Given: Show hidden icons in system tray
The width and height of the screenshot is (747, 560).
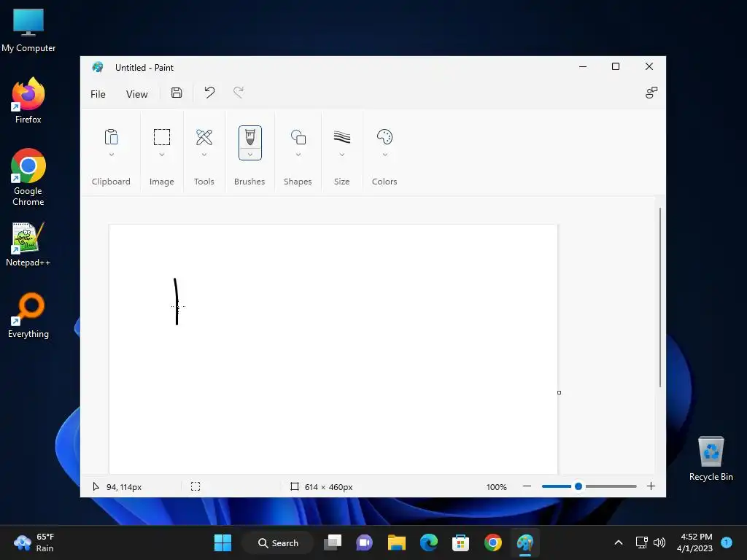Looking at the screenshot, I should point(619,542).
